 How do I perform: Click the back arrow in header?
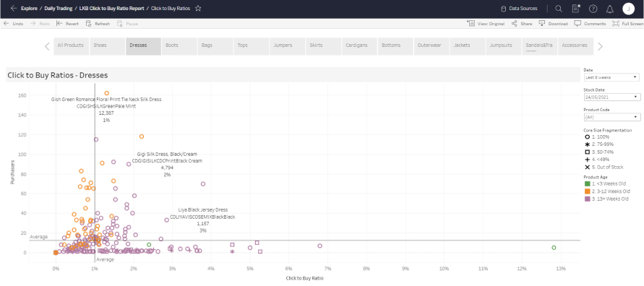[14, 8]
